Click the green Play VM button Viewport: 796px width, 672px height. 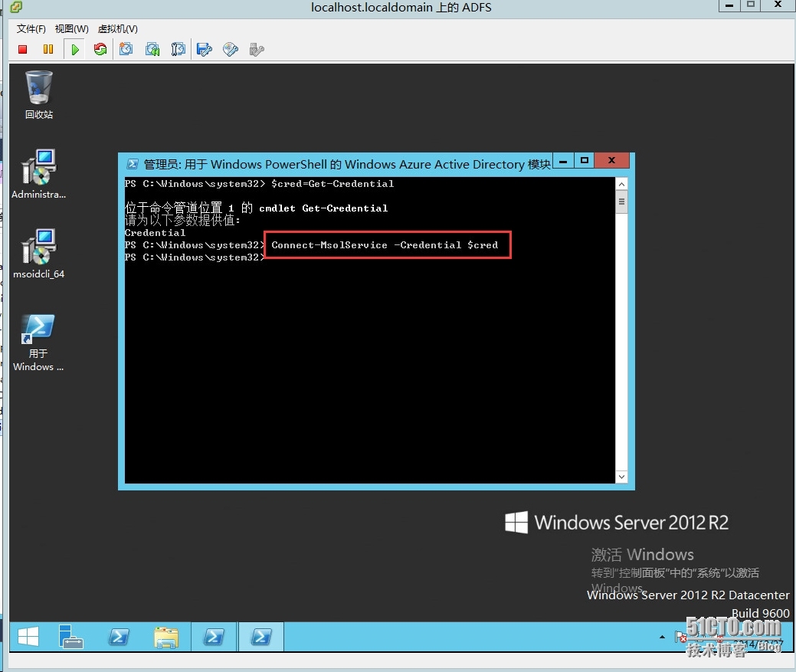click(x=75, y=49)
